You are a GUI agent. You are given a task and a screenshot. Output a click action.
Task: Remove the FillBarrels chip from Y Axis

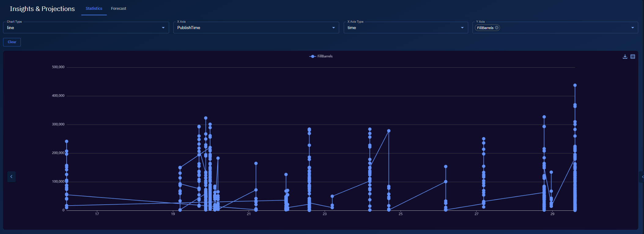[497, 28]
